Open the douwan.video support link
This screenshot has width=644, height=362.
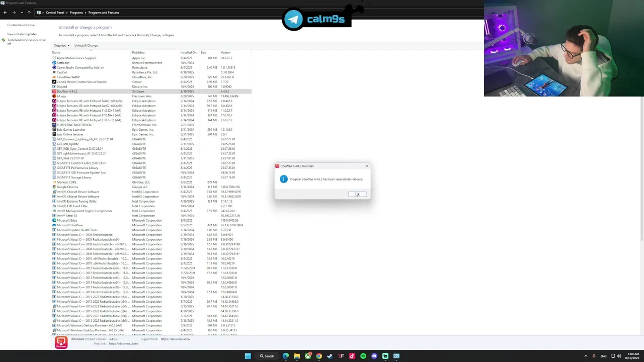pos(175,339)
